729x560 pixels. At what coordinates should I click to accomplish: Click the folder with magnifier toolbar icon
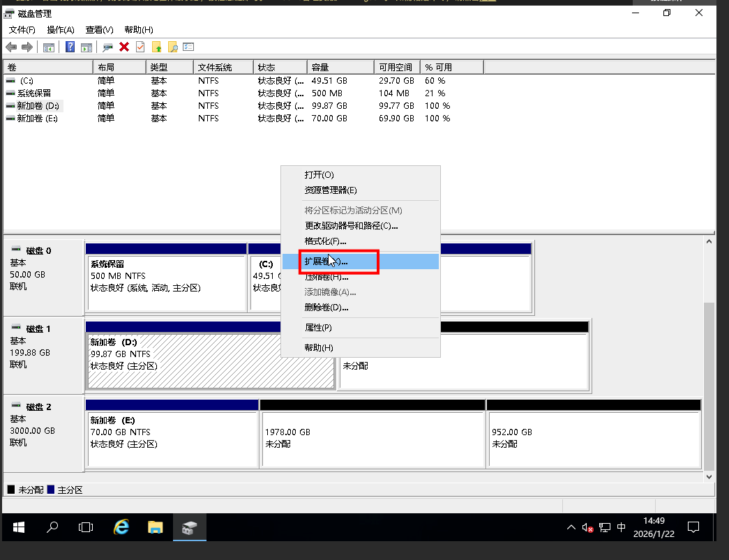pos(172,47)
